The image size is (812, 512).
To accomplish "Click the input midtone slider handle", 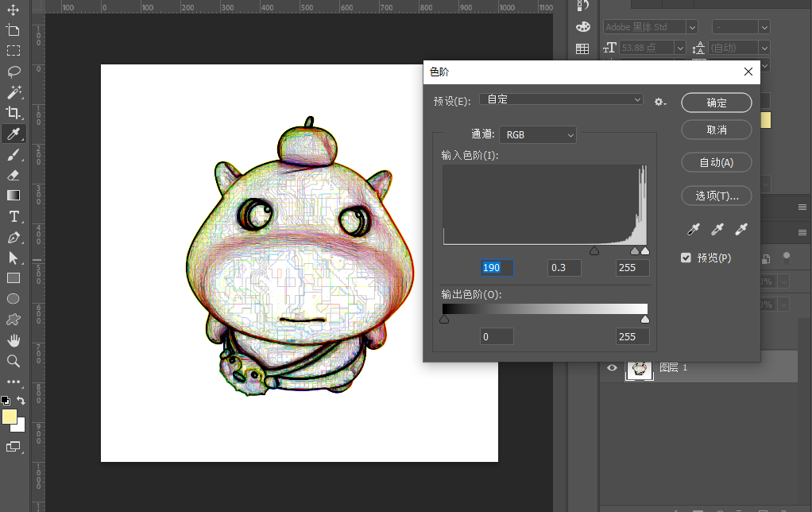I will tap(634, 250).
